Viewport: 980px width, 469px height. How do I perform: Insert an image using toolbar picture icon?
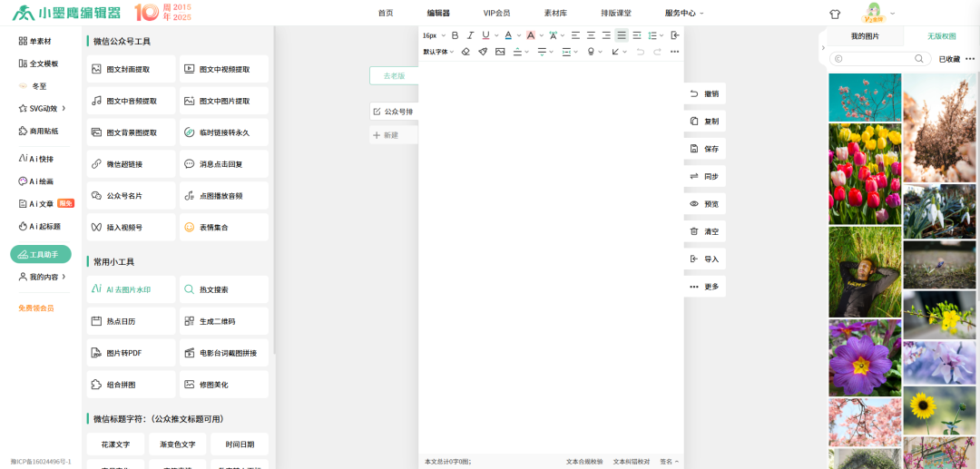click(500, 52)
